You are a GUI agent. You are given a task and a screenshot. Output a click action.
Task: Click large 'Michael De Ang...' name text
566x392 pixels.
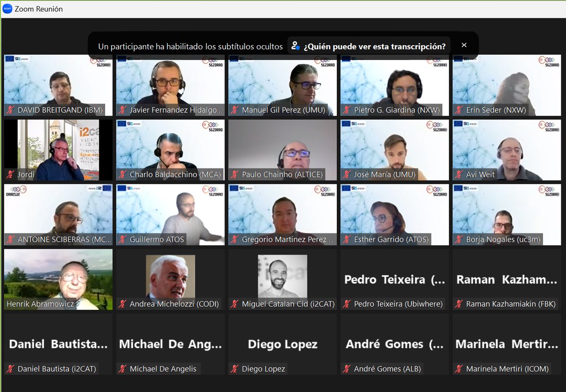click(171, 344)
